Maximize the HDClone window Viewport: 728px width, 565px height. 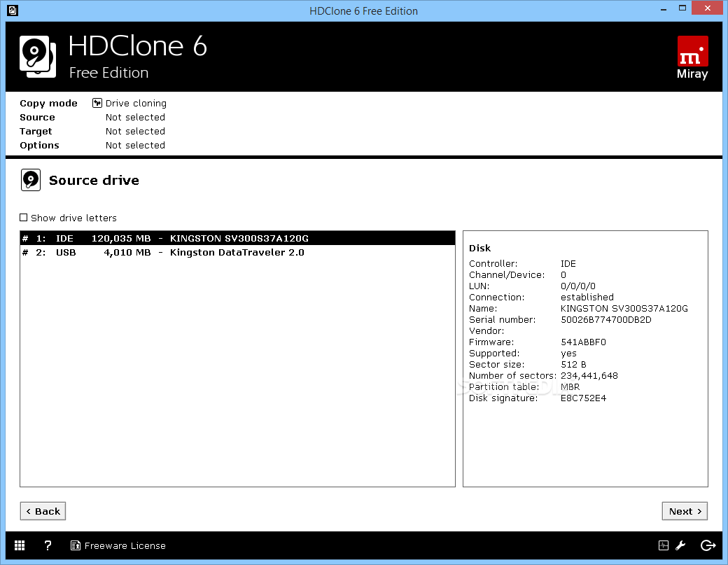pos(682,8)
